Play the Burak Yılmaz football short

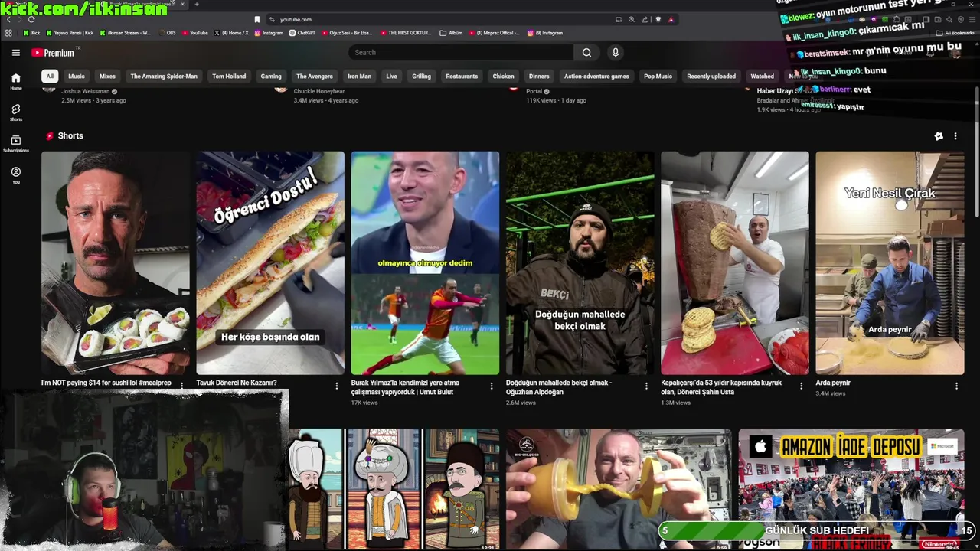425,263
